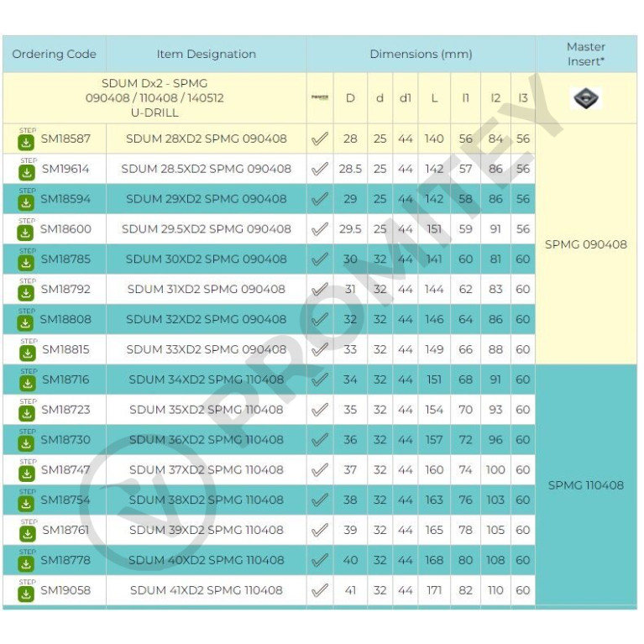Download STEP file for SM19058
The height and width of the screenshot is (644, 644).
[26, 594]
